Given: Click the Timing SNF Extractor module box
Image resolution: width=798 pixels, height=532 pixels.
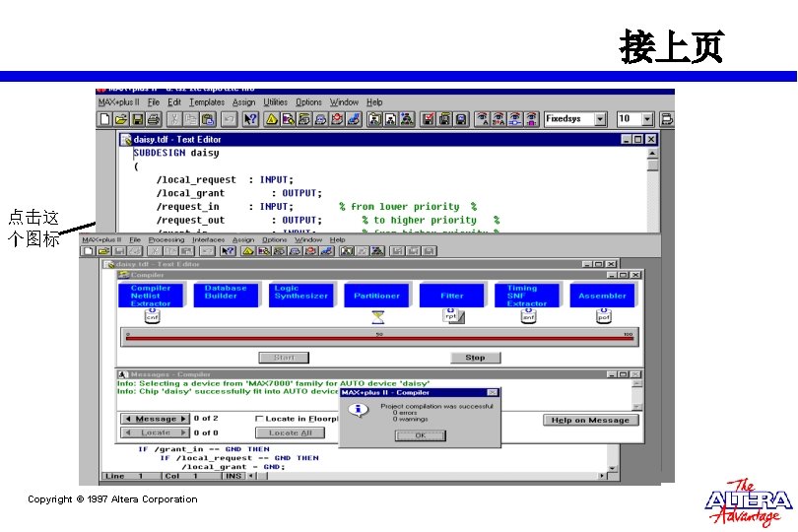Looking at the screenshot, I should click(527, 296).
